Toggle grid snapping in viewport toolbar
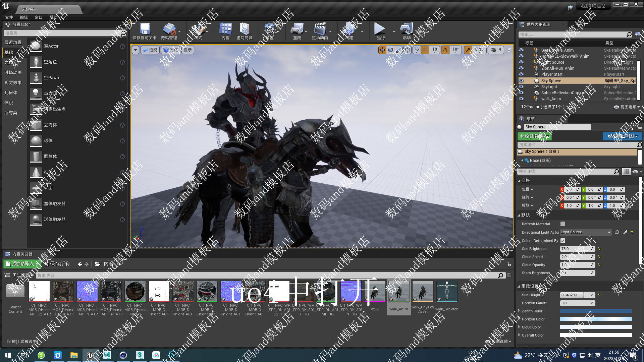Viewport: 644px width, 362px height. [x=425, y=50]
